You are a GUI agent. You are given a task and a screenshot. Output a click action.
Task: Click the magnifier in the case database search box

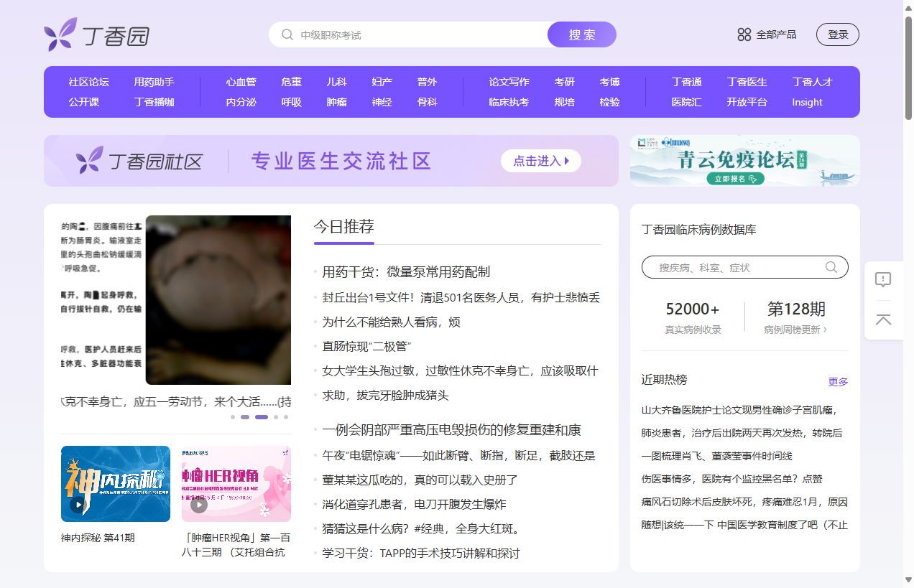[831, 266]
